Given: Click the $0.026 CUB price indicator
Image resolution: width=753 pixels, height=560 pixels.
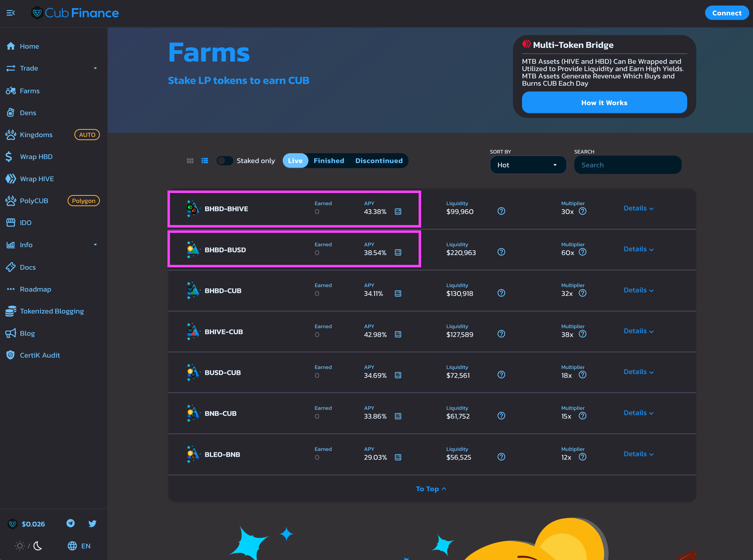Looking at the screenshot, I should click(26, 524).
